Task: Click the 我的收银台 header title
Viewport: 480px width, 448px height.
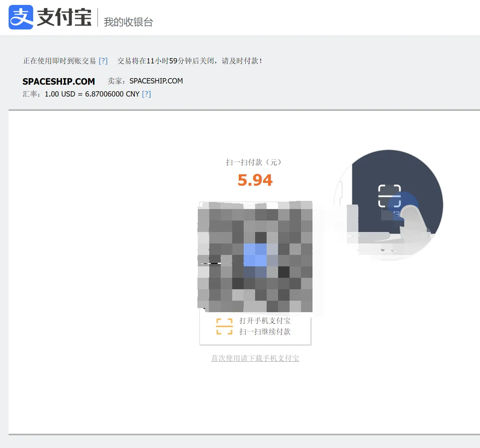Action: (x=128, y=22)
